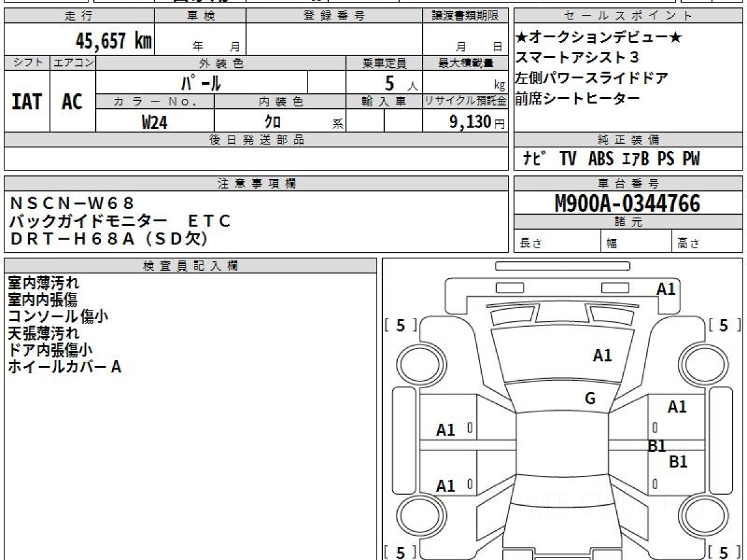747x560 pixels.
Task: Select the 室内内張傷 inspector note
Action: [43, 300]
